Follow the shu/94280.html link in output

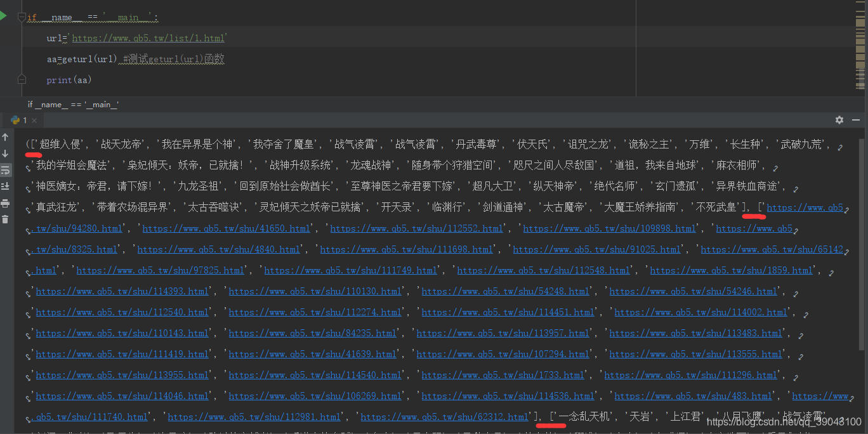coord(76,228)
